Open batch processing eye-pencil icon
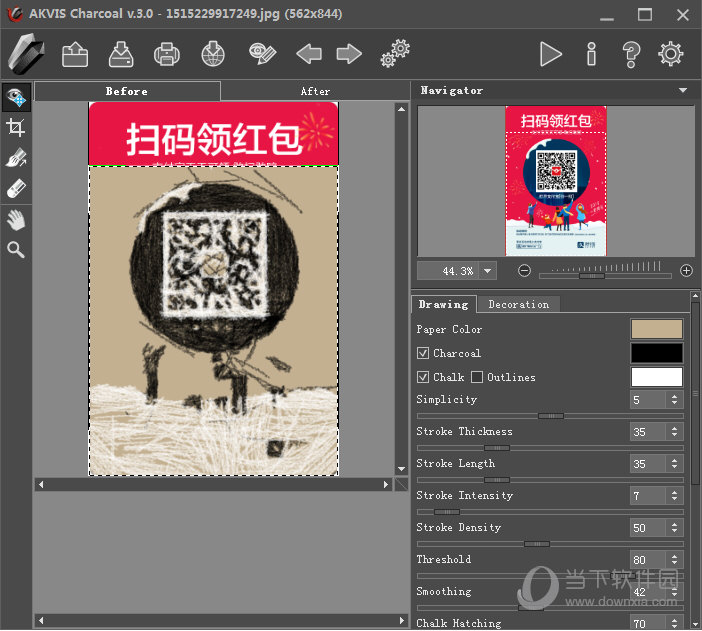Viewport: 702px width, 631px height. click(262, 54)
